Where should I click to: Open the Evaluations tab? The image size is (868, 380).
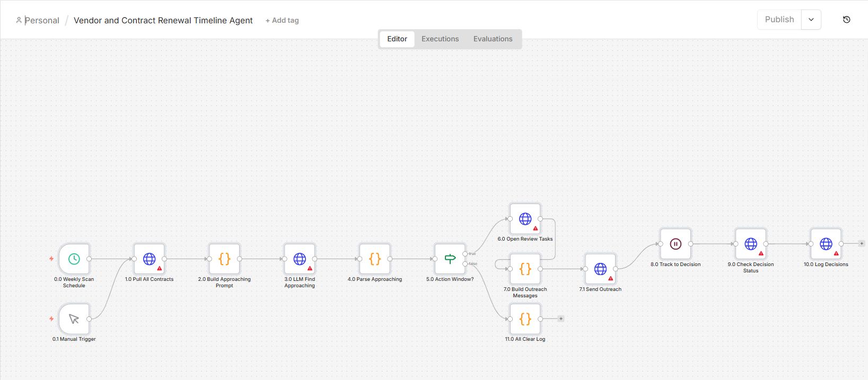pos(493,39)
